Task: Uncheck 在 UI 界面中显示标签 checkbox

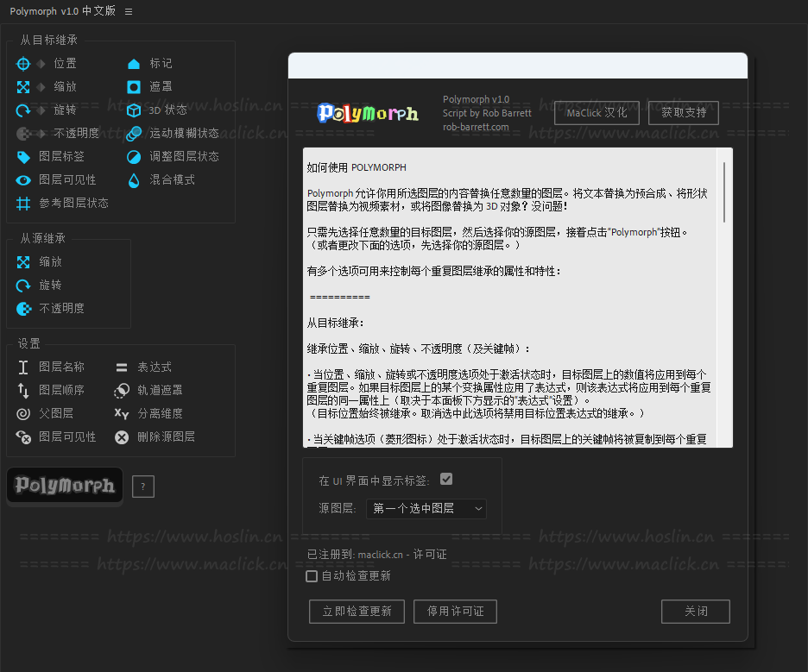Action: pos(446,480)
